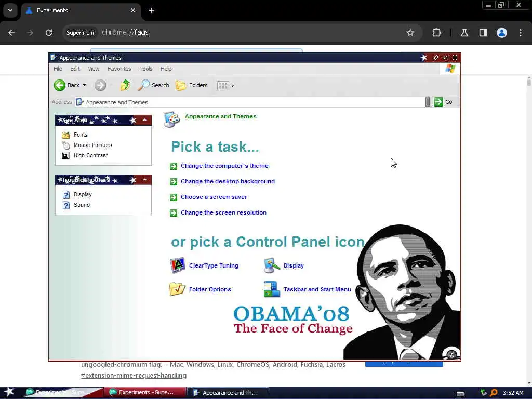Click the Display troubleshooter help icon
Image resolution: width=532 pixels, height=399 pixels.
66,195
